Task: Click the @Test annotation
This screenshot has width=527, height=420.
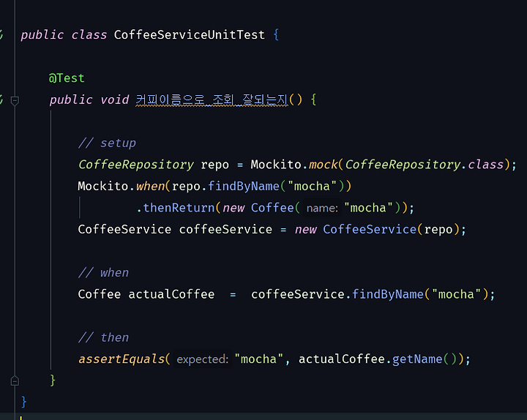Action: pyautogui.click(x=67, y=78)
